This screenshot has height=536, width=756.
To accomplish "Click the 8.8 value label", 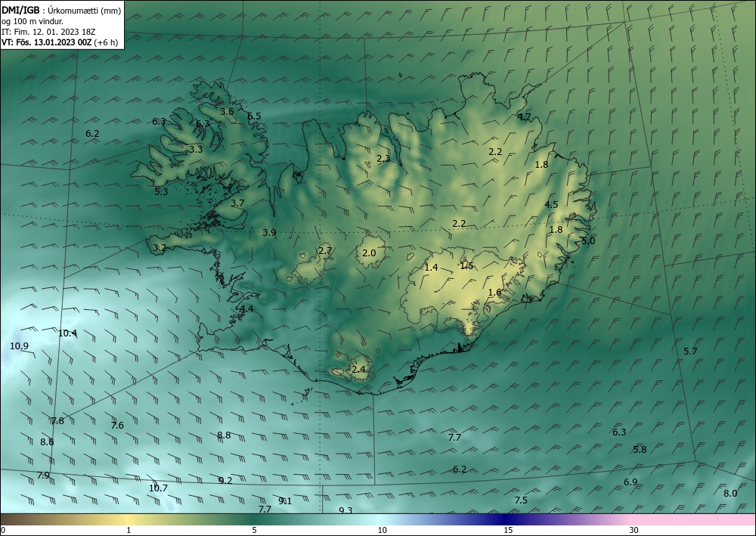I will [224, 435].
